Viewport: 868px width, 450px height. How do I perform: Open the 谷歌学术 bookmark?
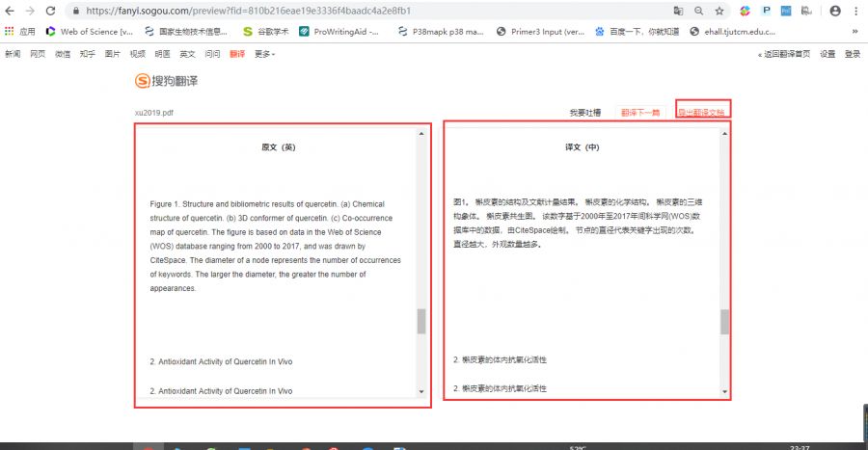(x=266, y=32)
